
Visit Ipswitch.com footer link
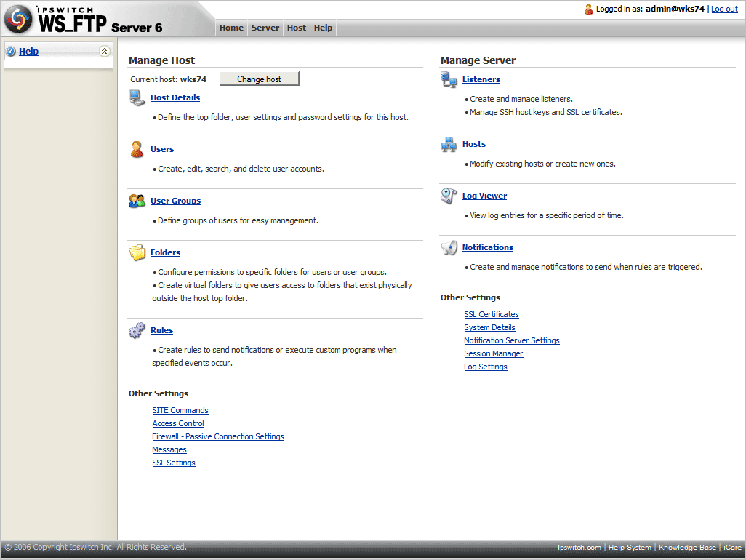(579, 548)
